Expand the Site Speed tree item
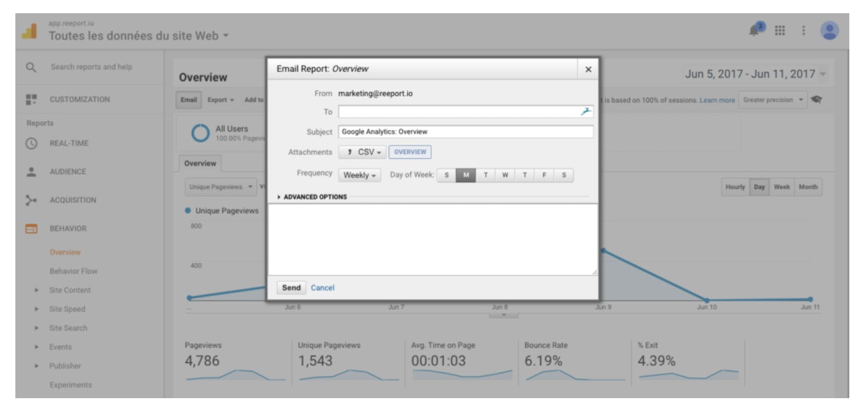Image resolution: width=868 pixels, height=413 pixels. pyautogui.click(x=36, y=309)
